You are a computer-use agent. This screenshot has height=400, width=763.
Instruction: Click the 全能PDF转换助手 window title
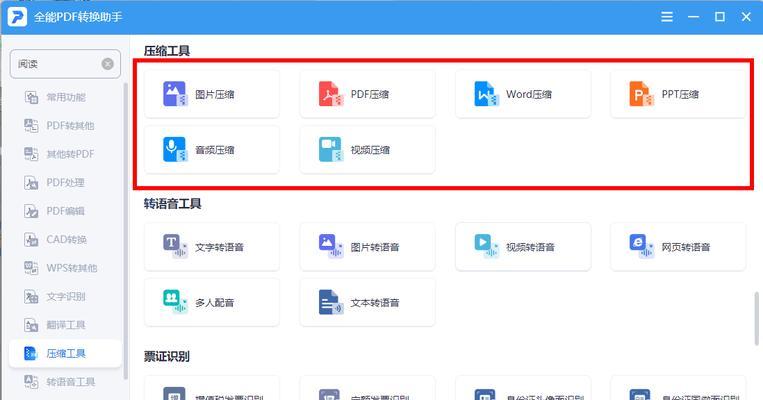pyautogui.click(x=78, y=17)
